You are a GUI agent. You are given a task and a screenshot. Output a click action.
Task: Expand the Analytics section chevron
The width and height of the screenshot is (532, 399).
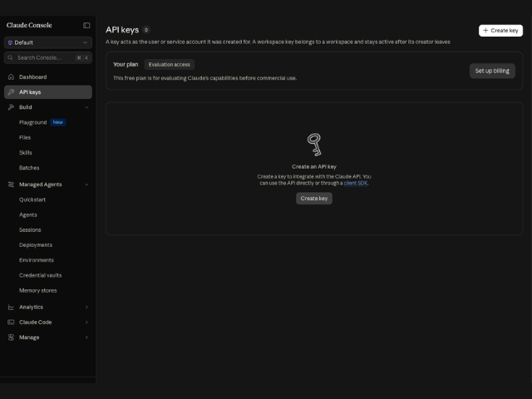(x=86, y=307)
